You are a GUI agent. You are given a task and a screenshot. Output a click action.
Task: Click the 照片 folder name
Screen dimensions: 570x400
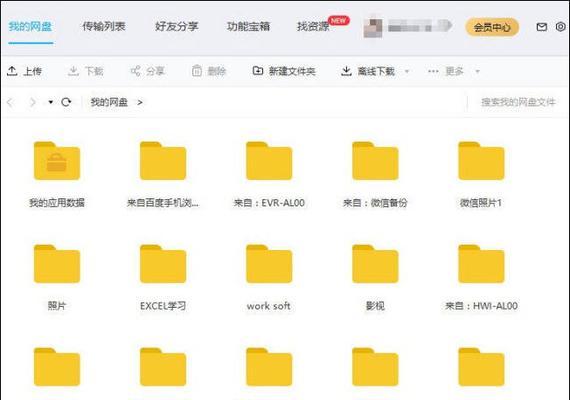click(57, 306)
